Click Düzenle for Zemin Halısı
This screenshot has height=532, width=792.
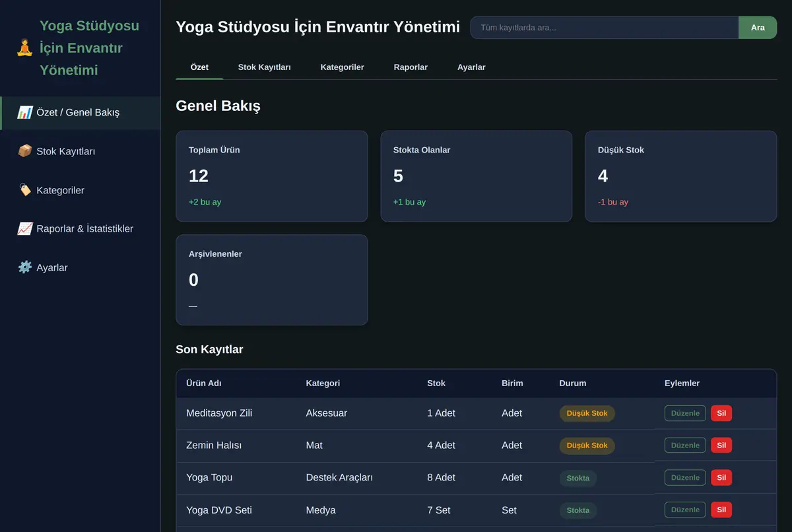685,446
